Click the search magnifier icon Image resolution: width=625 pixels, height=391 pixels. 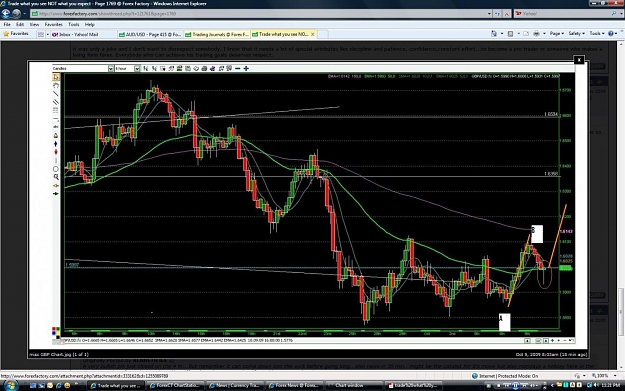click(614, 14)
